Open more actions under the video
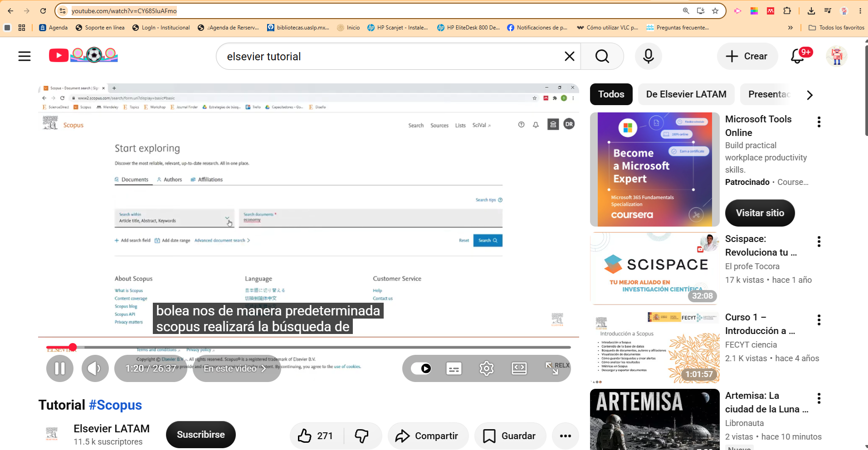 tap(566, 436)
